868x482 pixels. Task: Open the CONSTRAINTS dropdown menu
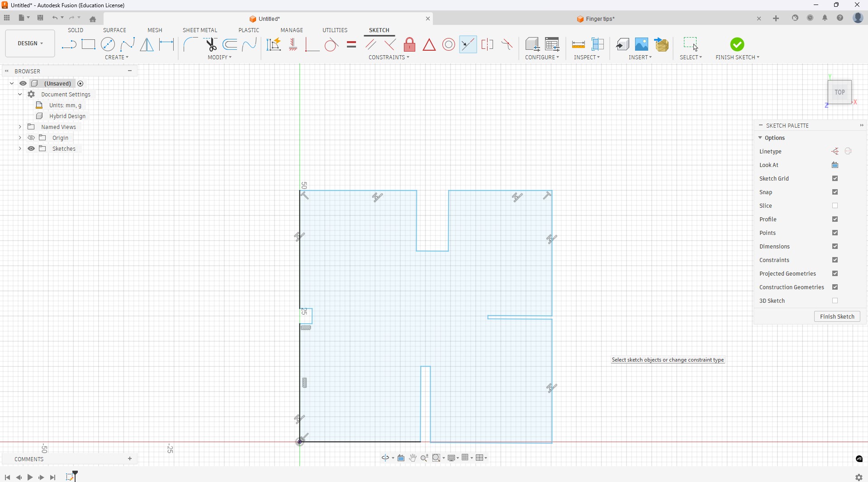tap(389, 57)
